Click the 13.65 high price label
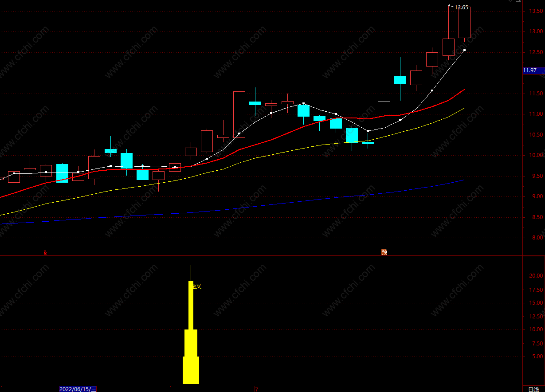Screen dimensions: 545x392 tap(461, 7)
